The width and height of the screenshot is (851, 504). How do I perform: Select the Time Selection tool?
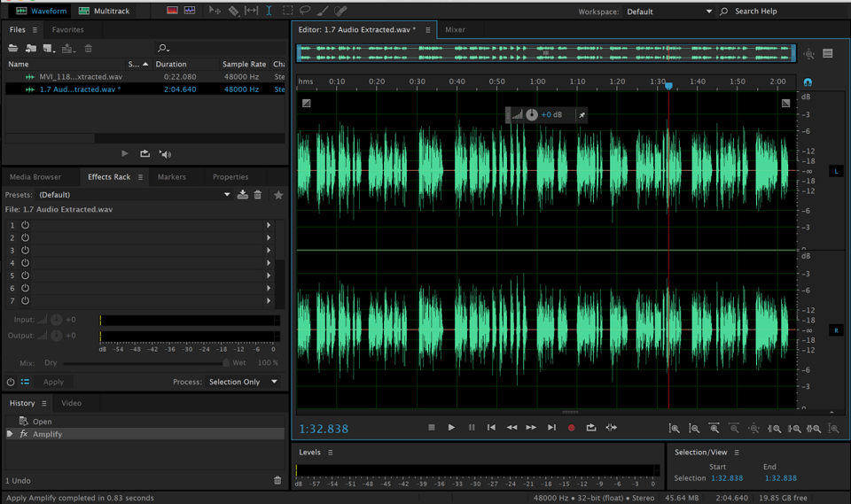coord(269,11)
